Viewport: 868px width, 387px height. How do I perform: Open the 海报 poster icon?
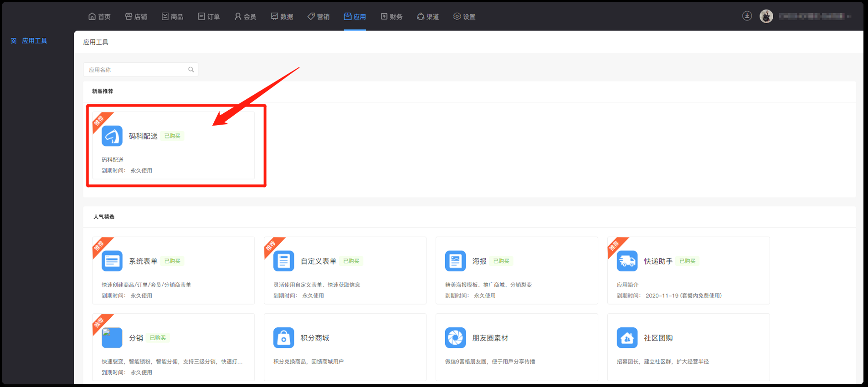(x=455, y=261)
